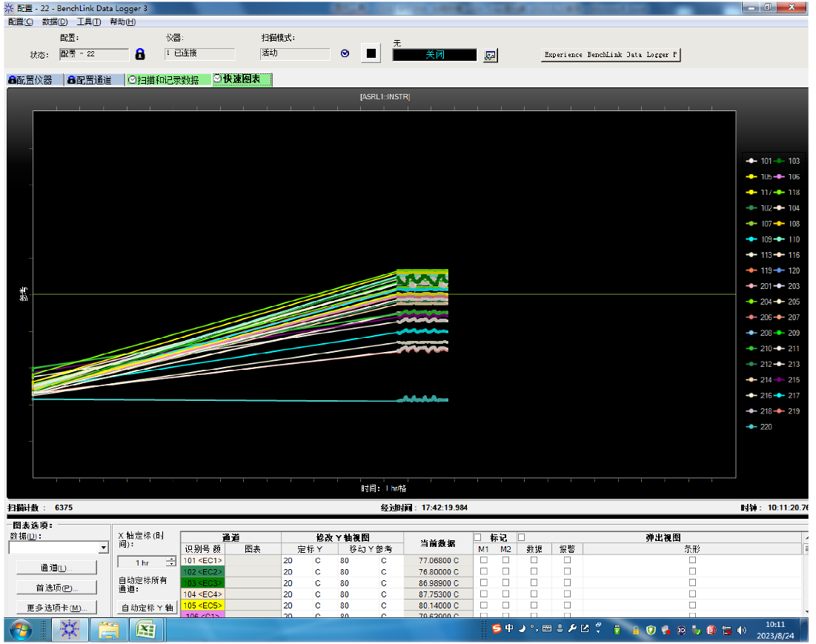Viewport: 816px width, 644px height.
Task: Click the blue scan mode clock icon
Action: 345,53
